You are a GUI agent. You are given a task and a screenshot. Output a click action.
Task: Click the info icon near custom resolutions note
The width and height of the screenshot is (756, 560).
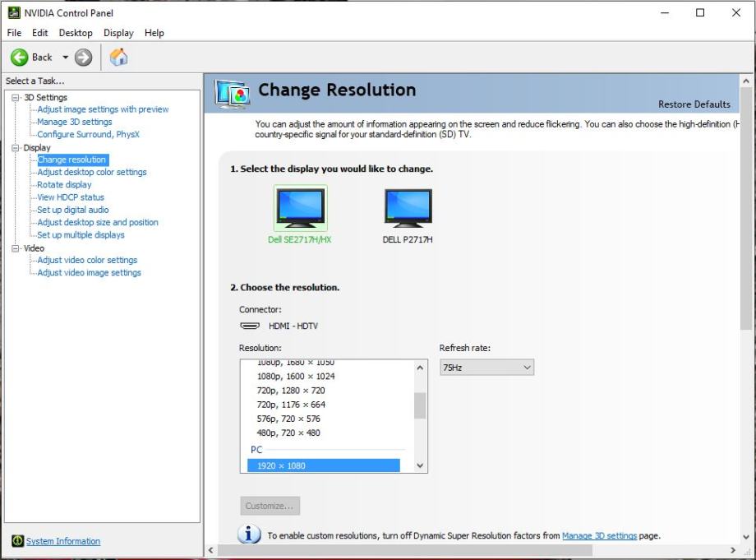pyautogui.click(x=250, y=535)
